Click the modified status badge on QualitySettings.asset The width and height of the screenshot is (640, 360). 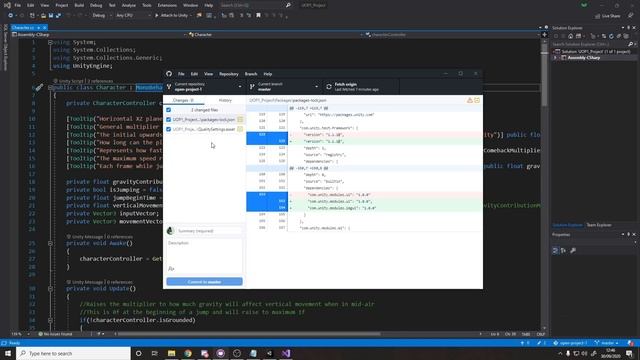click(x=240, y=129)
